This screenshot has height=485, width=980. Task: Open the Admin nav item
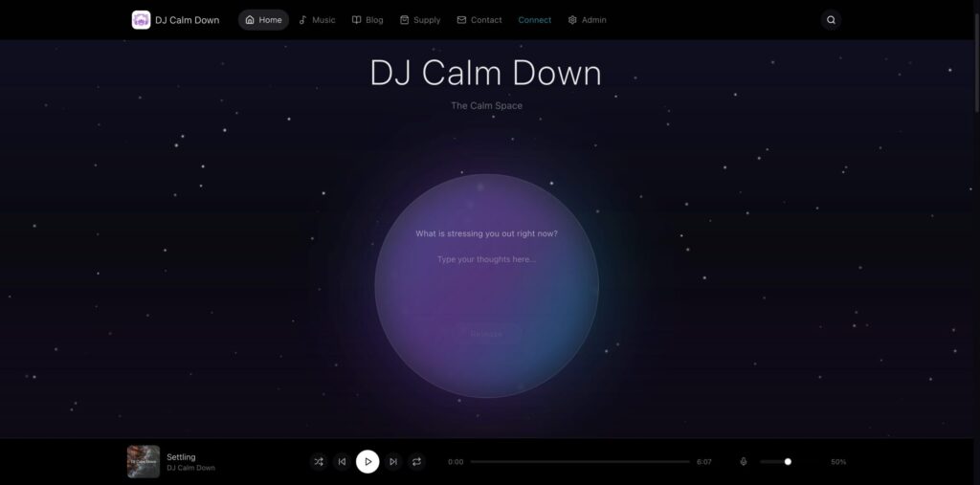[587, 20]
